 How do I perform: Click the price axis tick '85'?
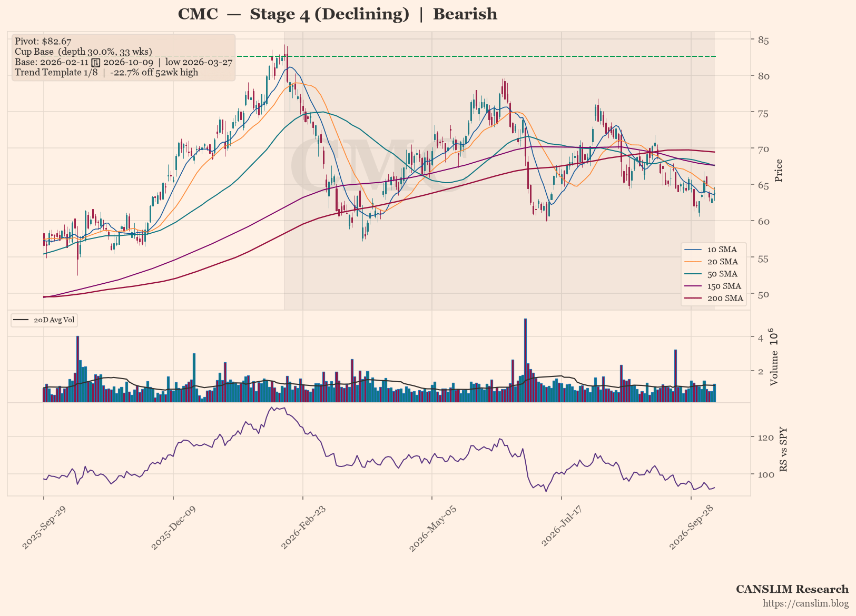(x=763, y=41)
